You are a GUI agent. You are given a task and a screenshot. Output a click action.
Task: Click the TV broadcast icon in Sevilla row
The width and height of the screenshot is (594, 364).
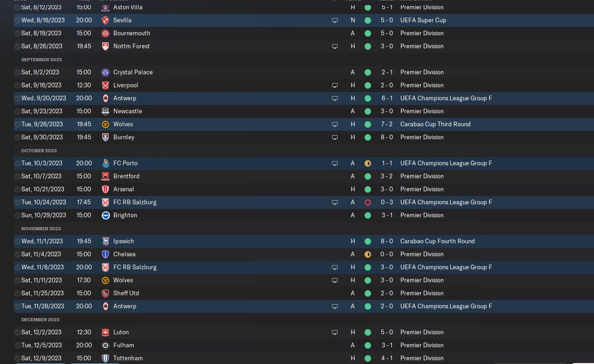coord(334,20)
